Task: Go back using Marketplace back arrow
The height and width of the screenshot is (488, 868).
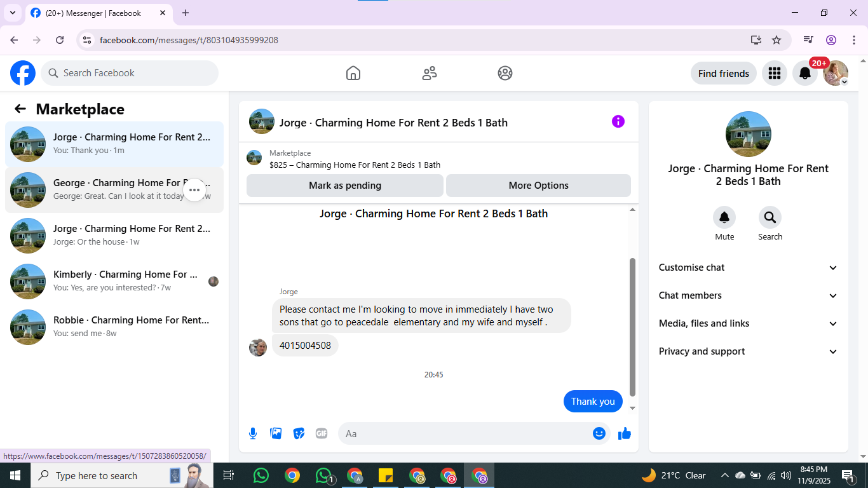Action: click(20, 109)
